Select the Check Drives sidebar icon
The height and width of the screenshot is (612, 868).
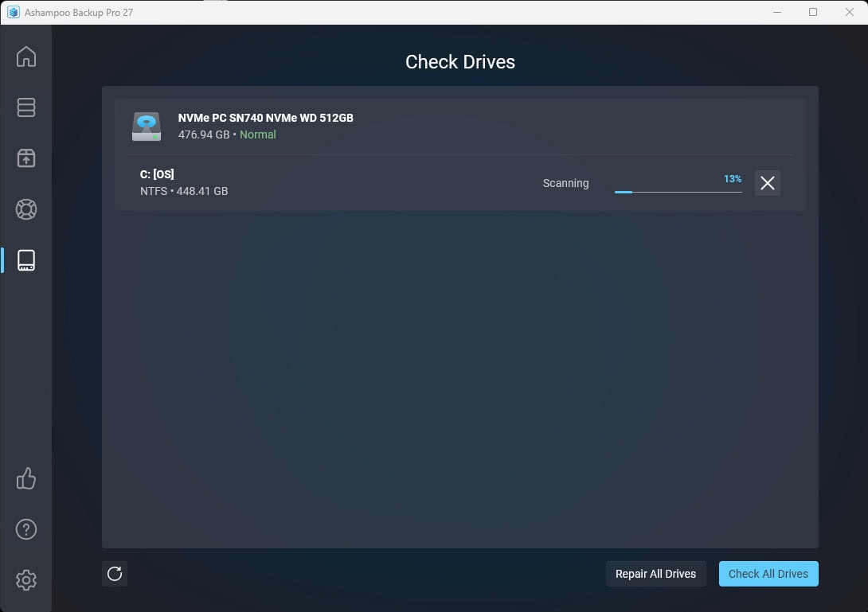(26, 259)
